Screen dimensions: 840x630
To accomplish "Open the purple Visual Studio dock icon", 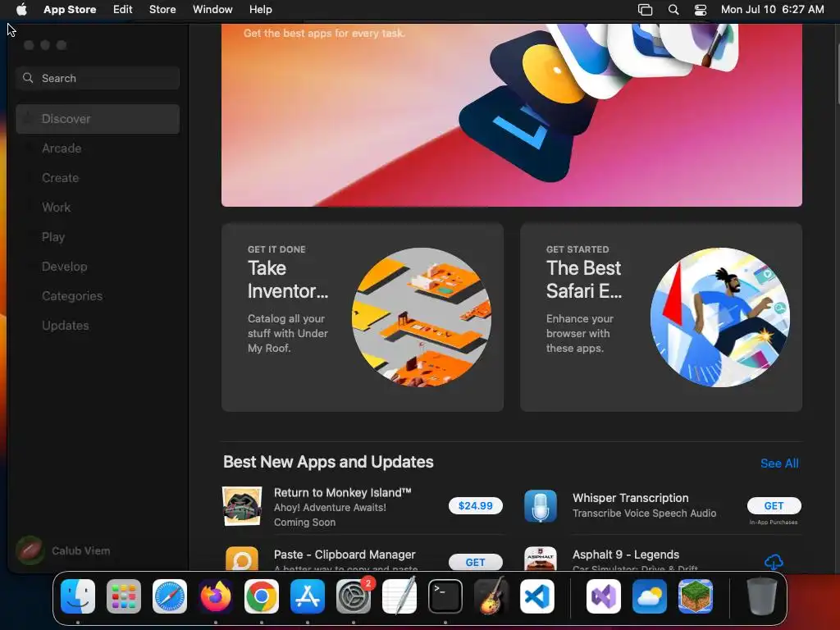I will pyautogui.click(x=604, y=596).
